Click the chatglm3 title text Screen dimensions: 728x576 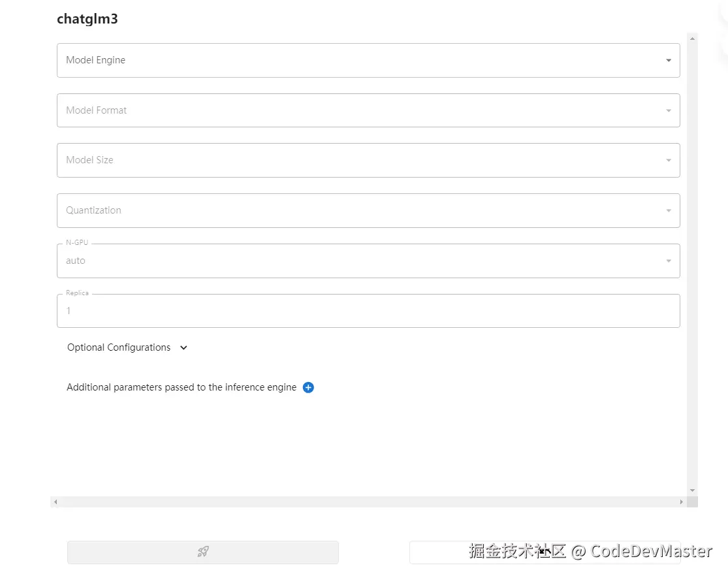pos(87,19)
